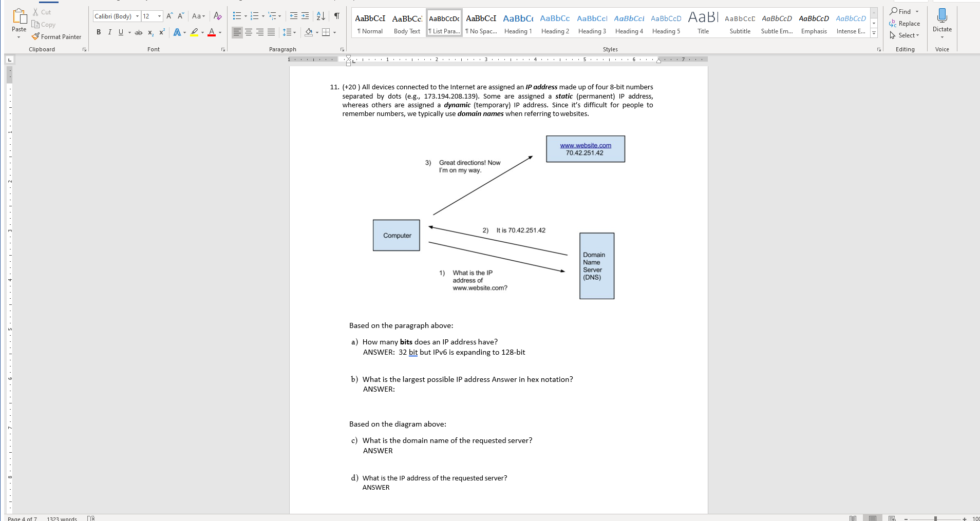This screenshot has width=980, height=521.
Task: Apply the Heading 1 style
Action: tap(518, 23)
